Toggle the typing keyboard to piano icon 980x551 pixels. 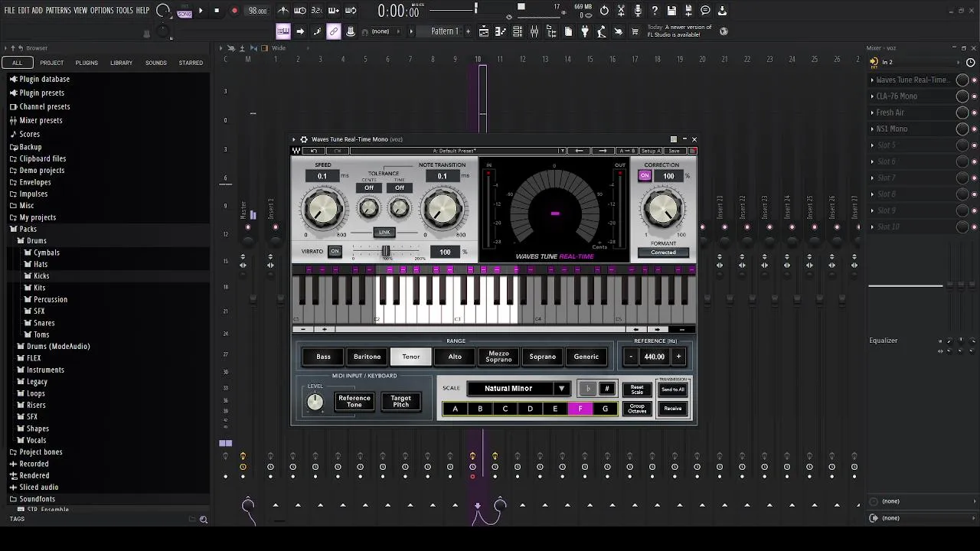[283, 31]
